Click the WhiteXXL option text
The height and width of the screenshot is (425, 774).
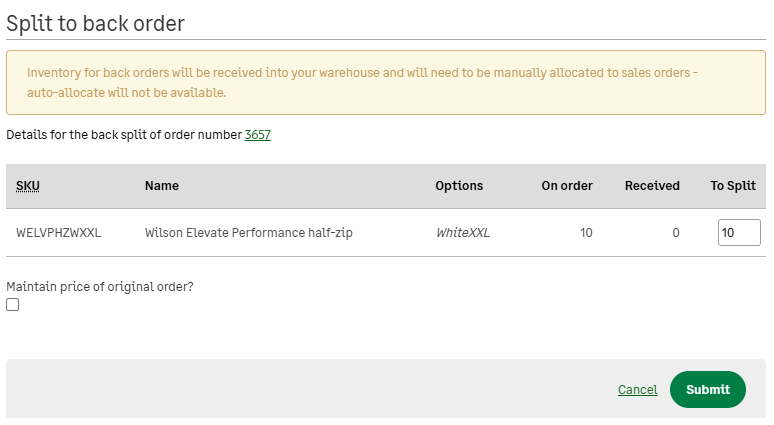[463, 232]
